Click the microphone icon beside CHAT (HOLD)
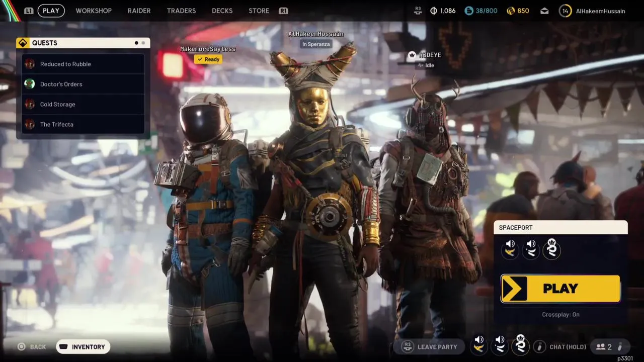Screen dimensions: 644x362 [x=539, y=346]
